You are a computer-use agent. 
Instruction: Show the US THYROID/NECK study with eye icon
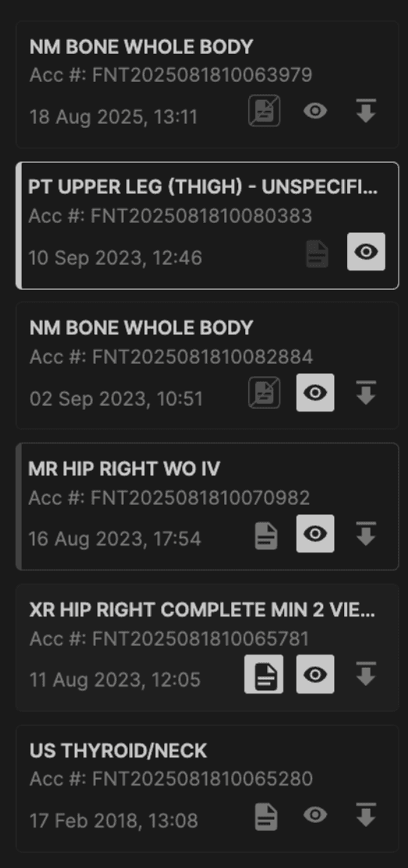pyautogui.click(x=315, y=815)
